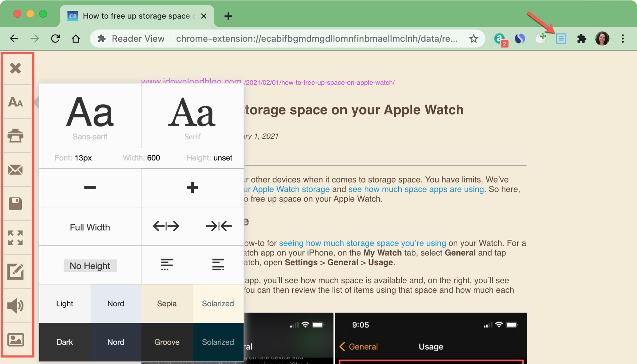Choose the Sepia theme swatch

point(167,303)
